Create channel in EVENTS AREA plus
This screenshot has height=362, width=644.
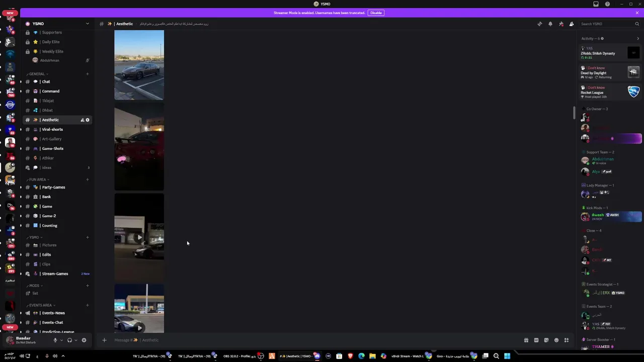(x=88, y=305)
